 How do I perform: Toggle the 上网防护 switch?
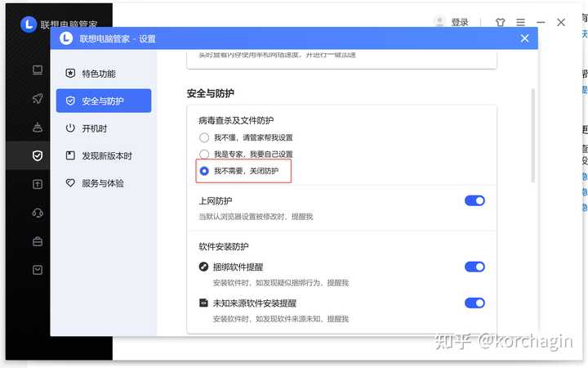click(x=474, y=201)
